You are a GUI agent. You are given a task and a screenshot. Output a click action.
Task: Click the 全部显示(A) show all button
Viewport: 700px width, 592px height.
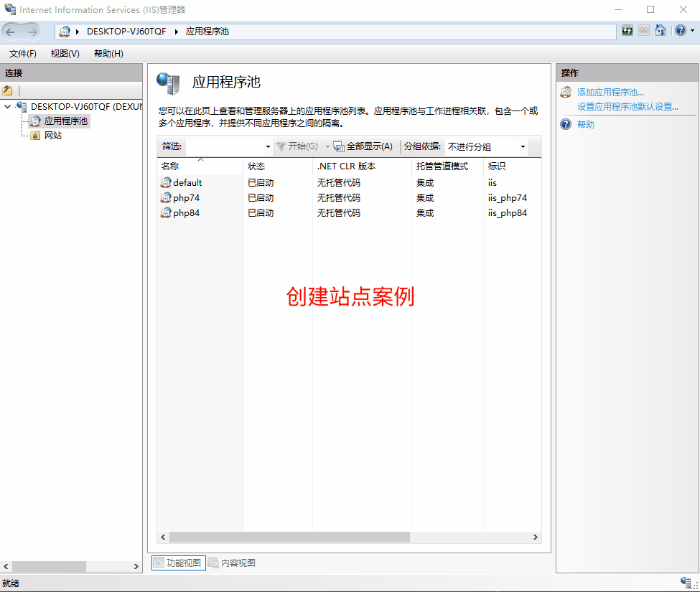[x=363, y=146]
